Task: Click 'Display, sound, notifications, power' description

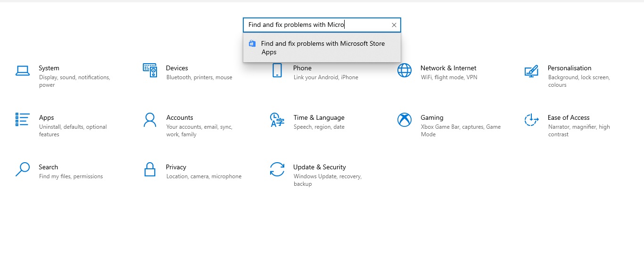Action: click(74, 81)
